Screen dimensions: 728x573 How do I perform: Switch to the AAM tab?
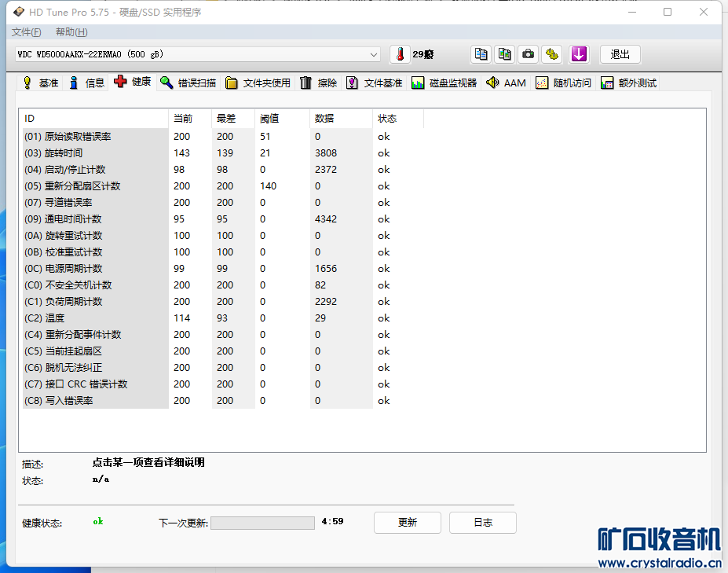coord(506,83)
